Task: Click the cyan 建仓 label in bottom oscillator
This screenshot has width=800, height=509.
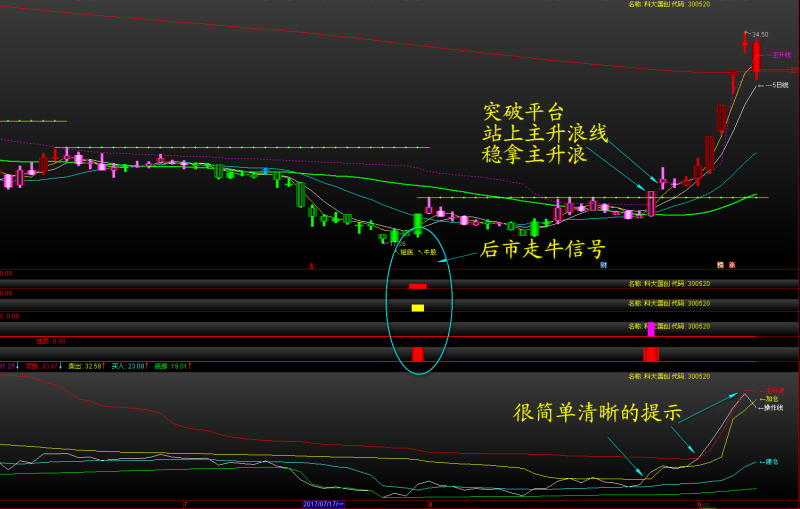Action: click(772, 462)
